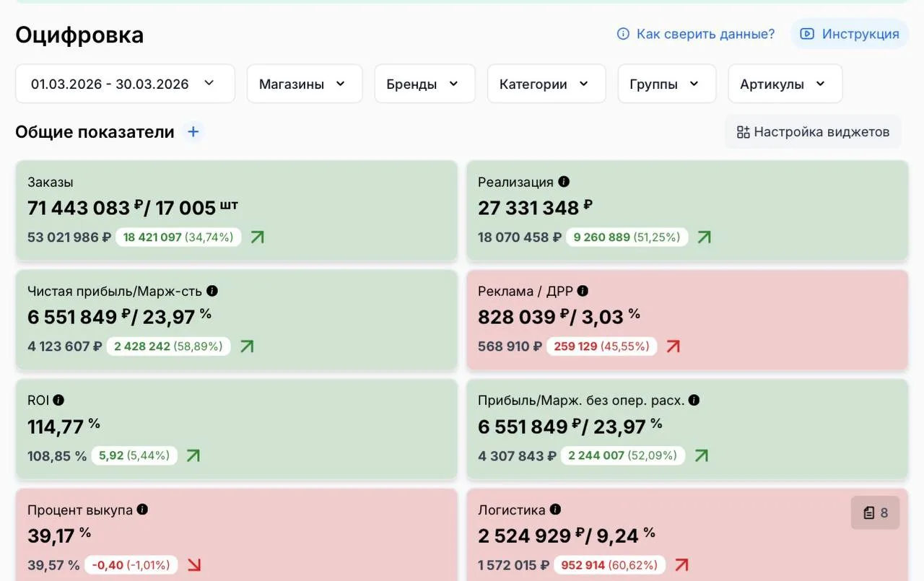Click the previous value 4 123 607 ₽
Viewport: 924px width, 581px height.
point(64,346)
